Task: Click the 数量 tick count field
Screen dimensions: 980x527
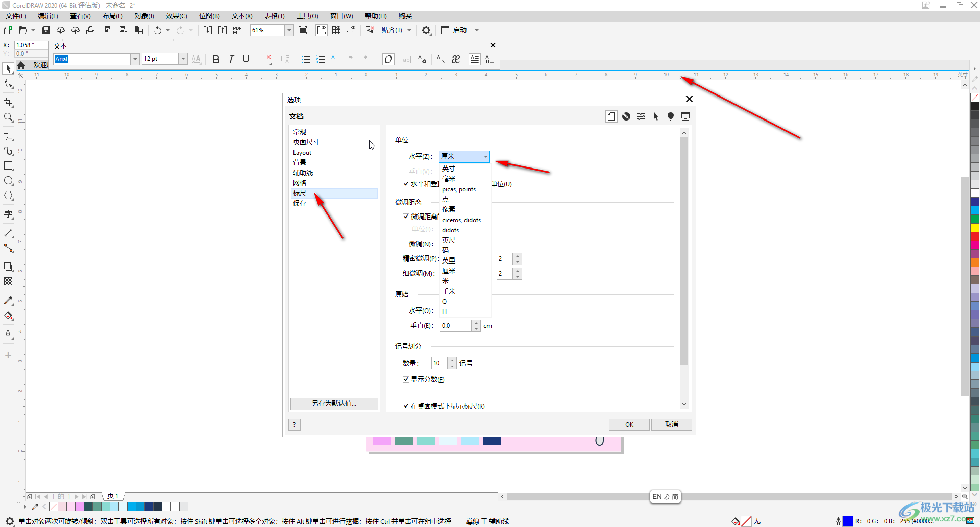Action: point(439,363)
